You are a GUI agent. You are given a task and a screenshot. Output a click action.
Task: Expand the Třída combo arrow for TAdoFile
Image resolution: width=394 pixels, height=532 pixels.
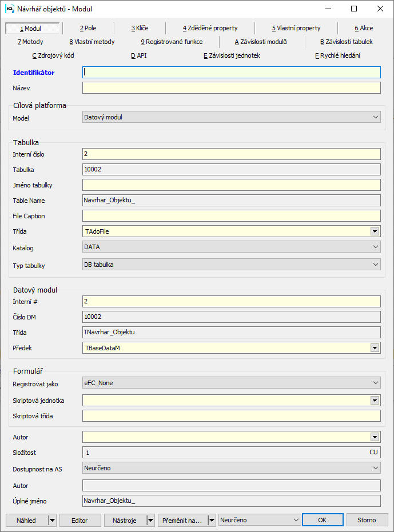pos(375,231)
